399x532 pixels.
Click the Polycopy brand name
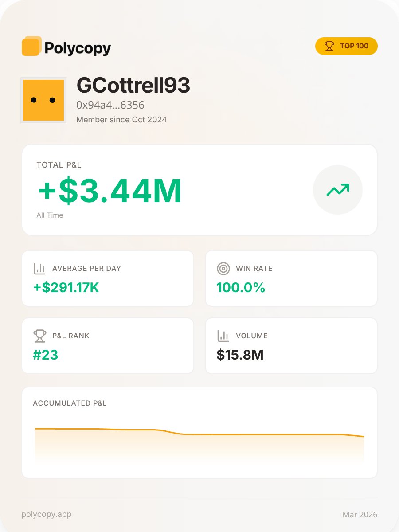(x=78, y=48)
